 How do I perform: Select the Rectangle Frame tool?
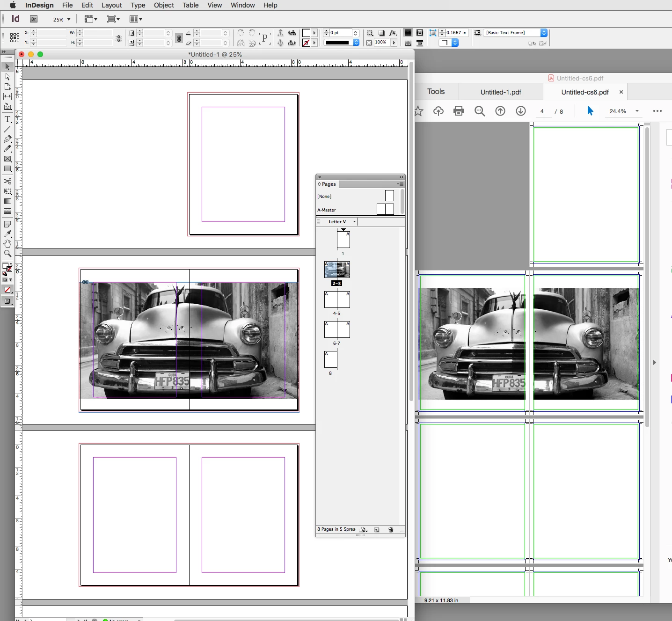pos(7,159)
